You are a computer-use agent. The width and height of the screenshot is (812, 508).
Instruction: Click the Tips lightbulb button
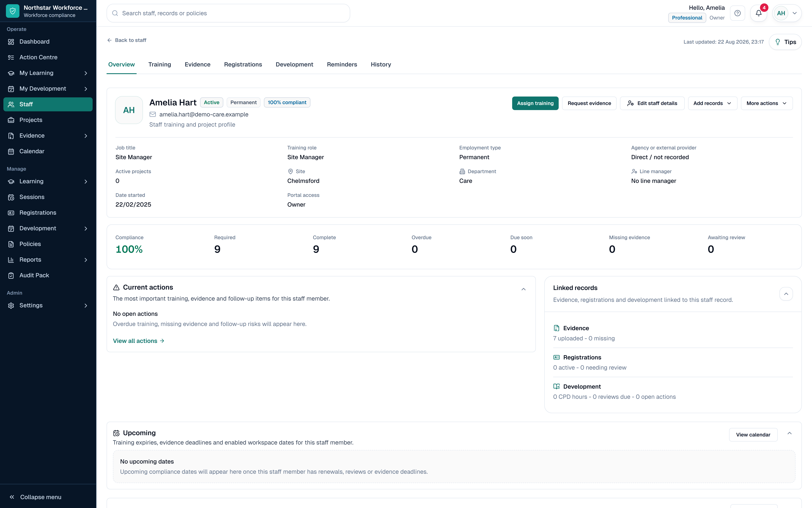pos(785,42)
